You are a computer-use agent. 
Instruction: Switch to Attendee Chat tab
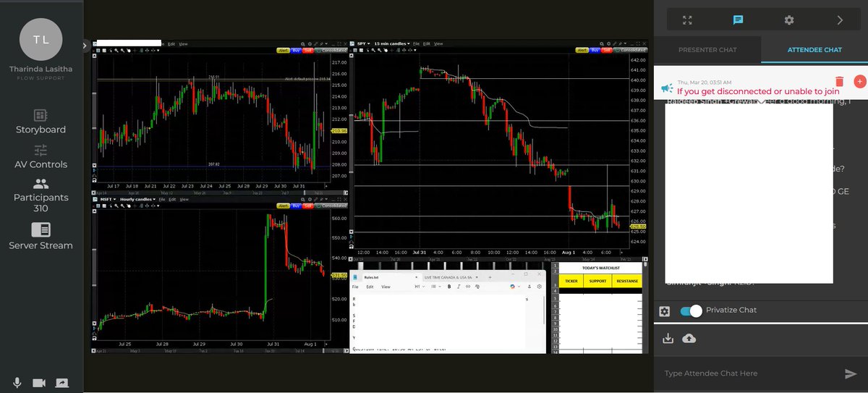pyautogui.click(x=814, y=50)
